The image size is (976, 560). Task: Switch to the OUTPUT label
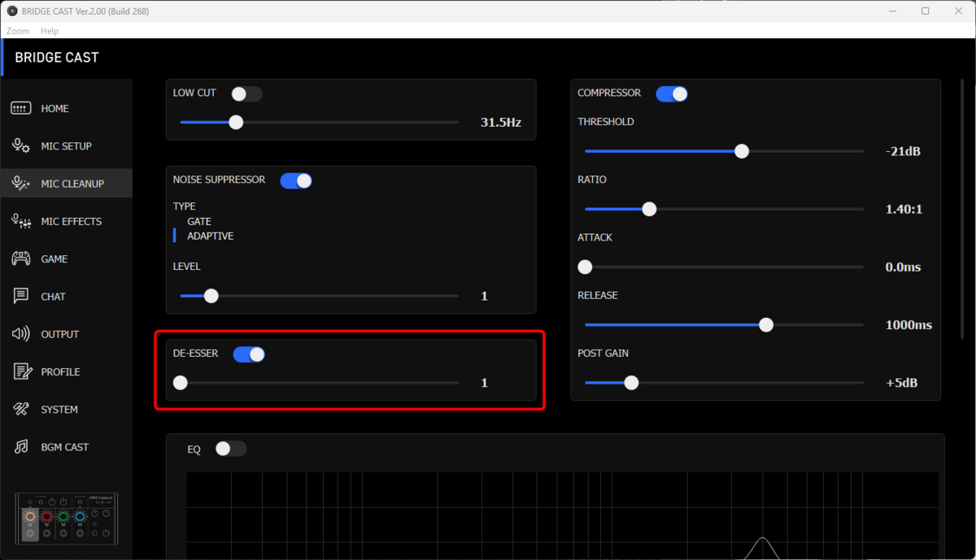pos(60,334)
